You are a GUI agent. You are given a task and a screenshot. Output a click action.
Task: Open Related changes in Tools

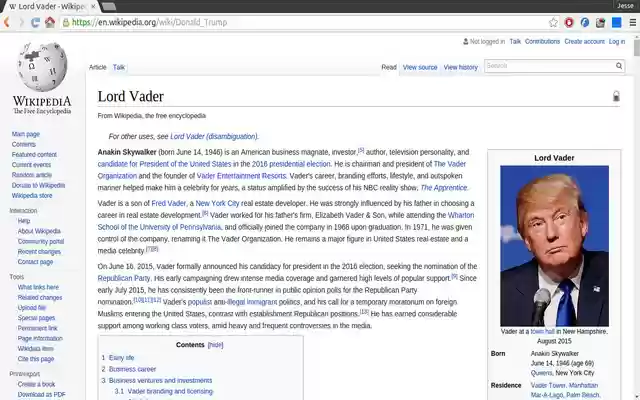[x=40, y=298]
